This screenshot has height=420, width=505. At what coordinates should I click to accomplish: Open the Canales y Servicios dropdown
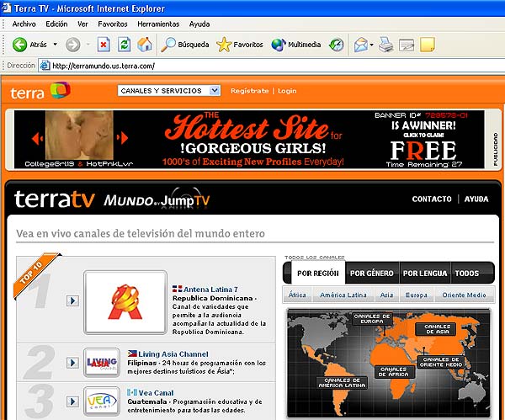click(x=168, y=90)
